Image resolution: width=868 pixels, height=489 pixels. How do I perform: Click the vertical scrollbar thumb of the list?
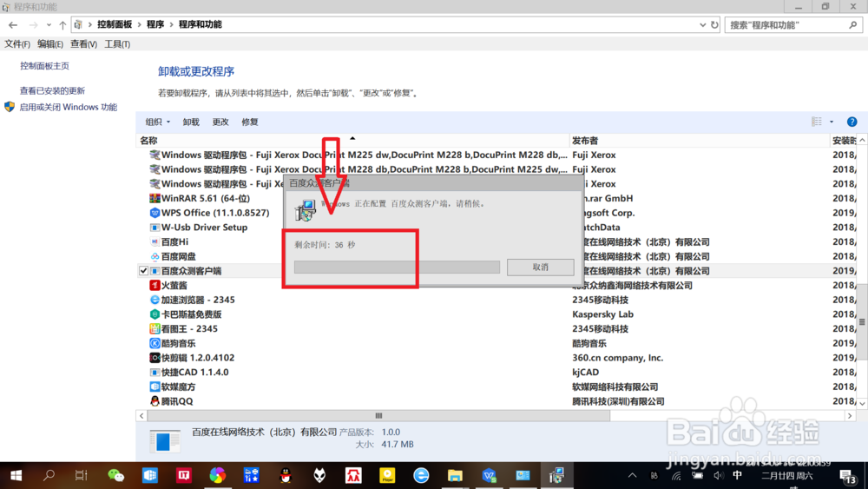862,321
